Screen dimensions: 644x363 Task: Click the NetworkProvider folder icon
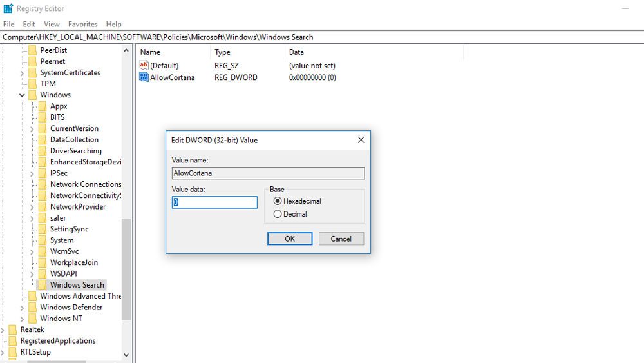(x=43, y=207)
